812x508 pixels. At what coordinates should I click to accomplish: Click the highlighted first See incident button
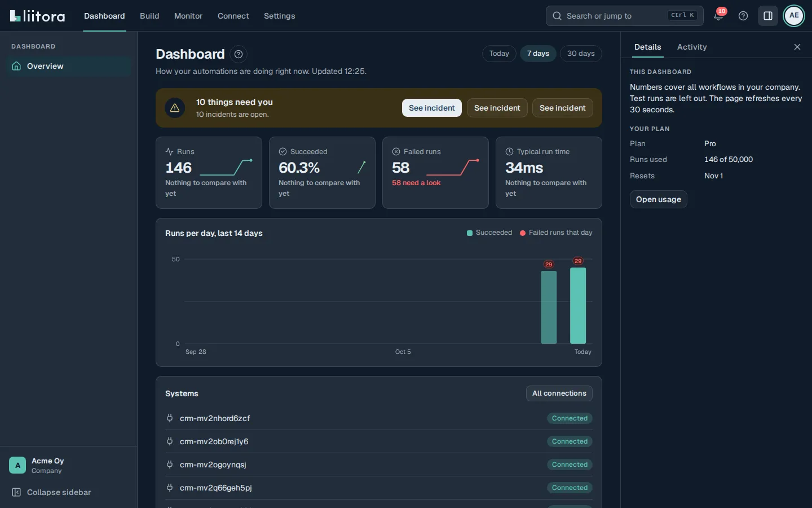point(432,108)
